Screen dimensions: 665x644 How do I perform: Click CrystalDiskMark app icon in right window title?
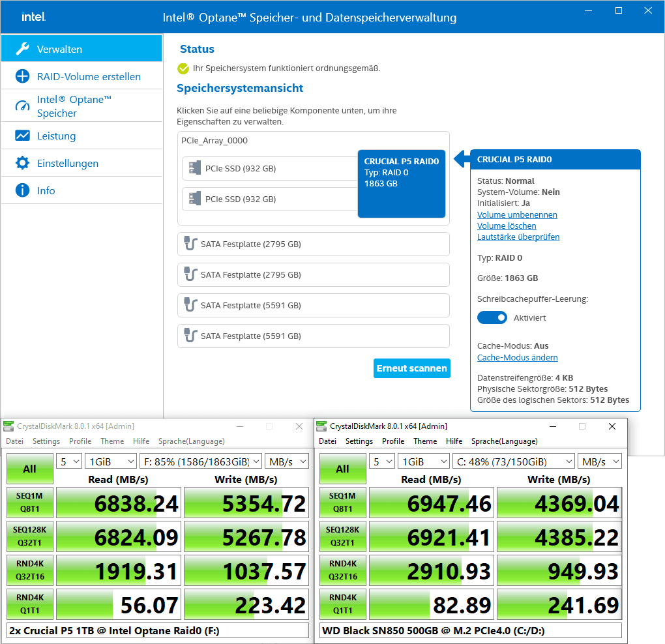pos(321,426)
